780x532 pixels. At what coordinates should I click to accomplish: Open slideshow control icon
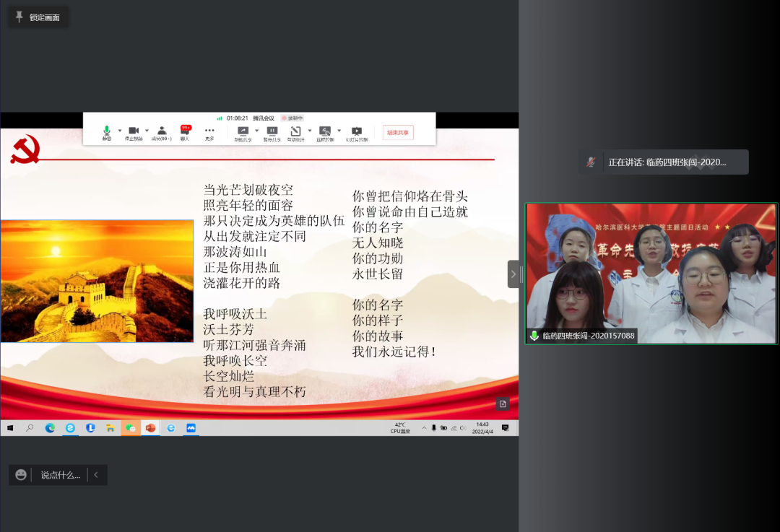(x=356, y=131)
